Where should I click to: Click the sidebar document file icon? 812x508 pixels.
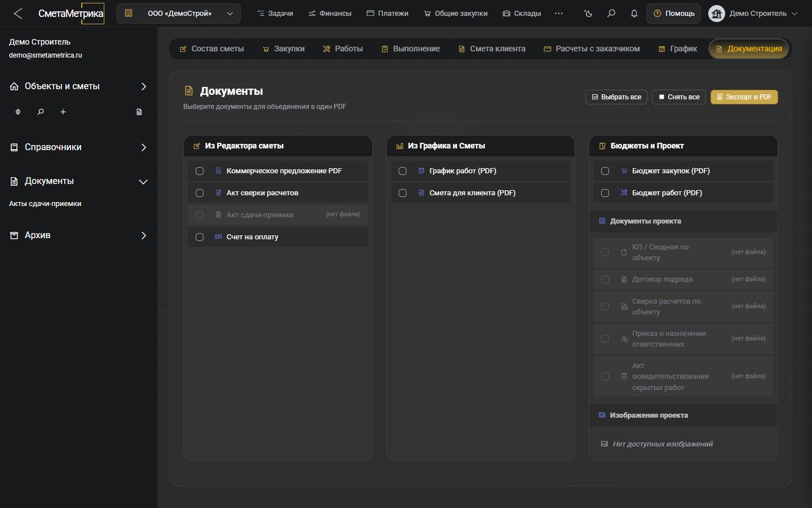(x=139, y=112)
